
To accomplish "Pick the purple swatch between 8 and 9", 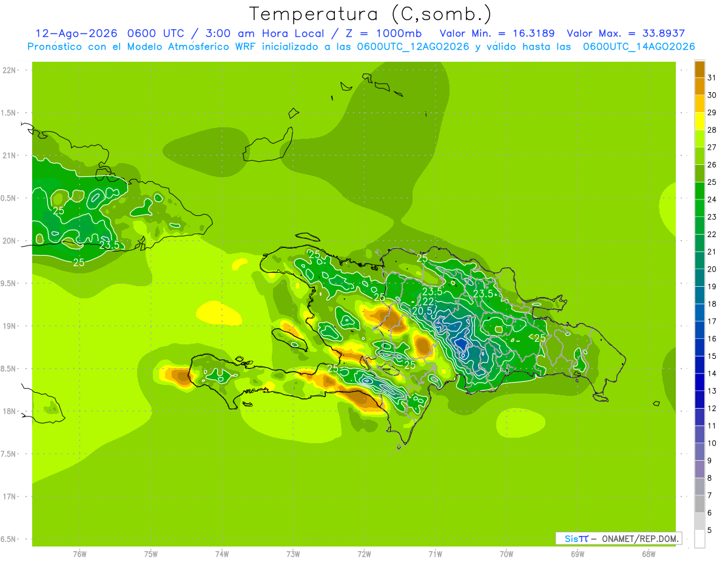I will (x=699, y=469).
